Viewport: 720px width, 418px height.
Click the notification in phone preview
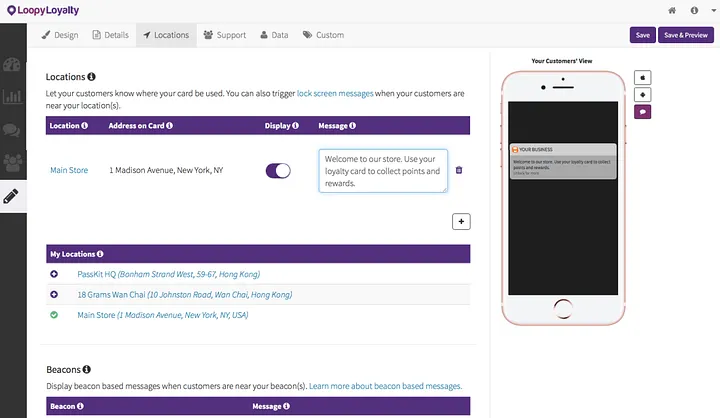(x=563, y=161)
